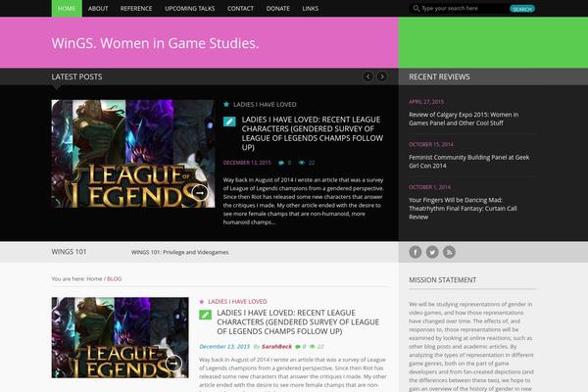Click the arrow circle on the blog list image
This screenshot has width=588, height=392.
[173, 363]
